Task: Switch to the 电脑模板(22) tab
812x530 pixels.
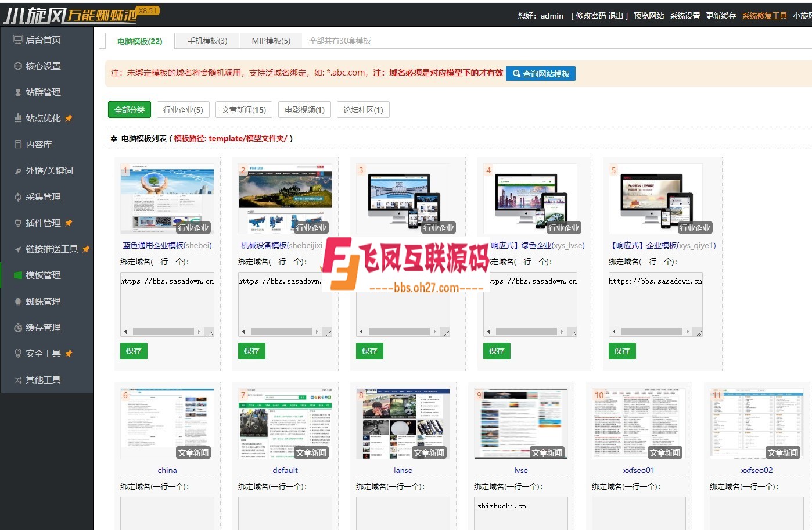Action: 139,41
